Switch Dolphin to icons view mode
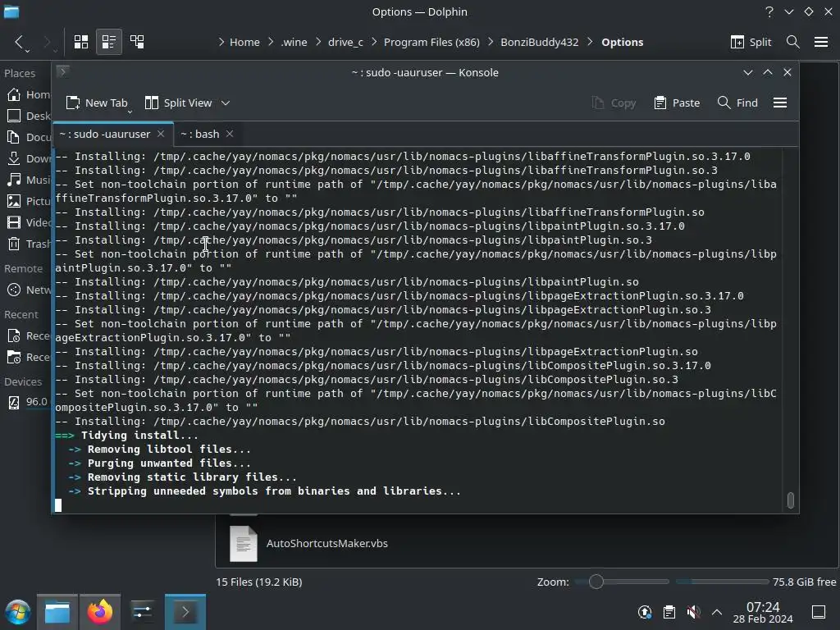Image resolution: width=840 pixels, height=630 pixels. point(81,42)
